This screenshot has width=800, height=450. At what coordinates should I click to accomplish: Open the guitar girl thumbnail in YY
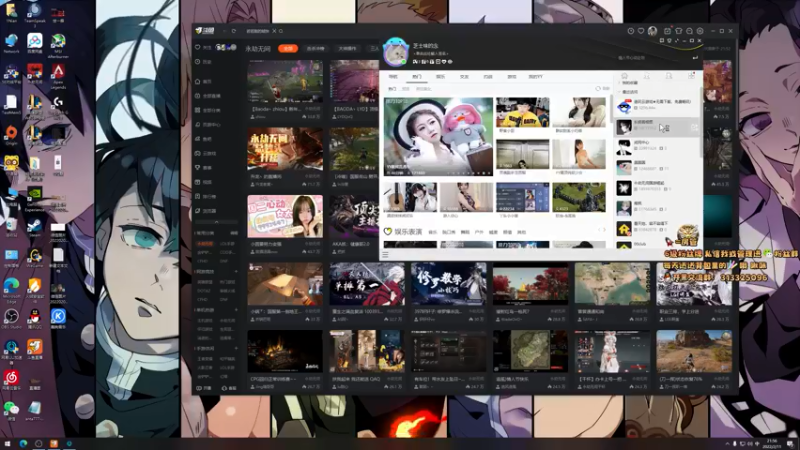[410, 197]
